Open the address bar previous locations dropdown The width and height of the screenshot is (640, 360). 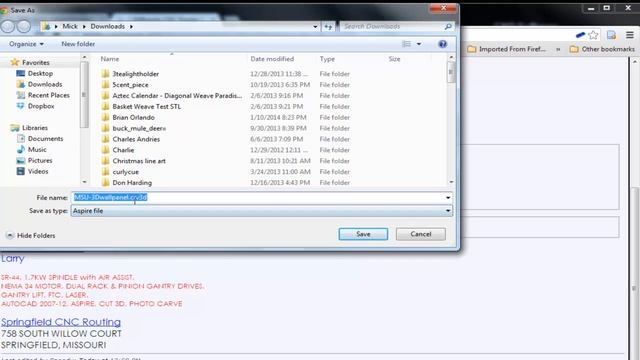coord(315,27)
